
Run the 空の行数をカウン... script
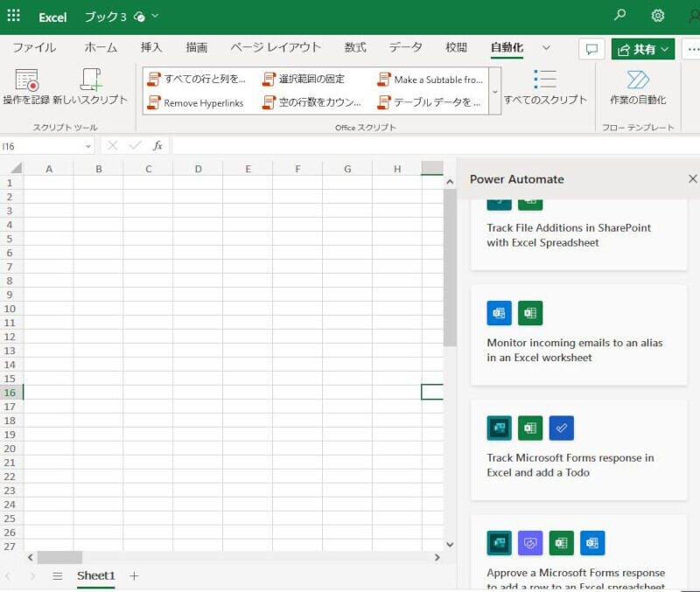coord(311,102)
